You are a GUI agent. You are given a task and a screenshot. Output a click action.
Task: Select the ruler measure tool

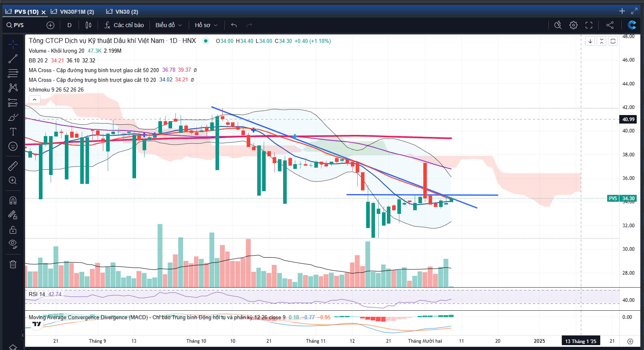click(13, 166)
